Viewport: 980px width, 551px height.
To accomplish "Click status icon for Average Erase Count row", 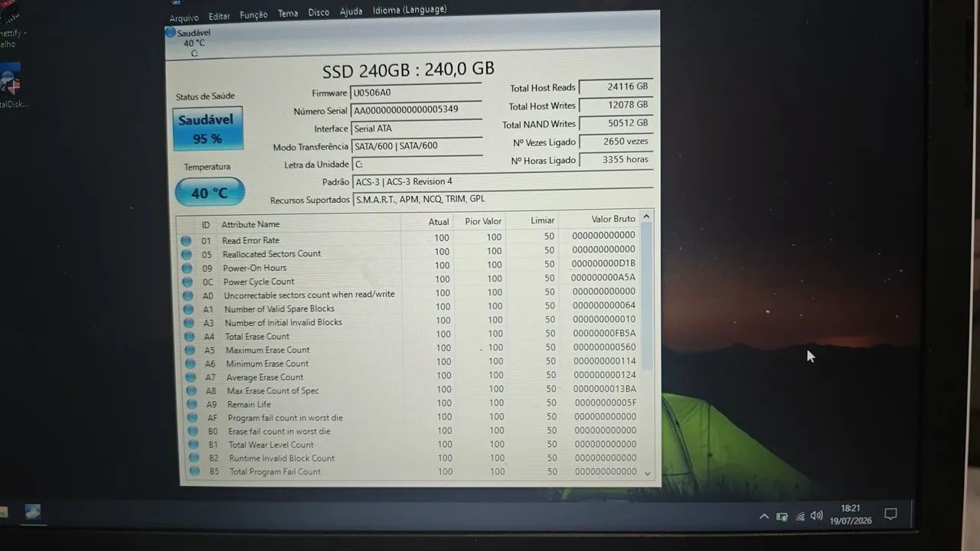I will [189, 377].
